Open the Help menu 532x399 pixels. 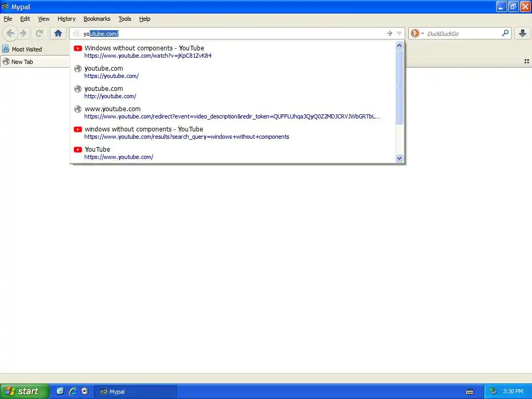pyautogui.click(x=145, y=19)
